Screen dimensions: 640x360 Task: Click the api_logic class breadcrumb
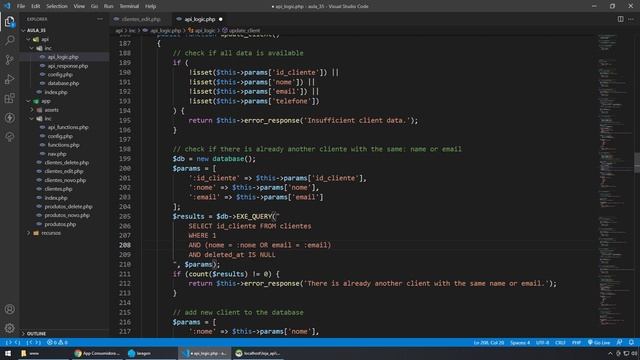[x=205, y=30]
